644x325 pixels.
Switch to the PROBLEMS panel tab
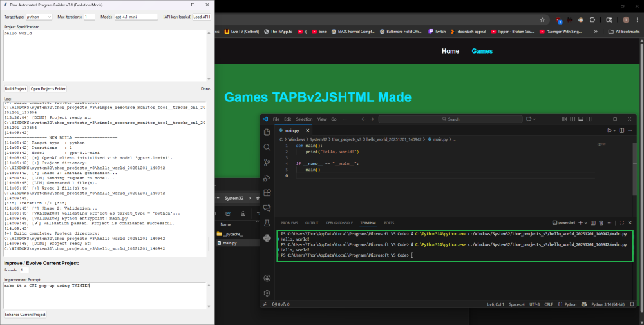[289, 222]
